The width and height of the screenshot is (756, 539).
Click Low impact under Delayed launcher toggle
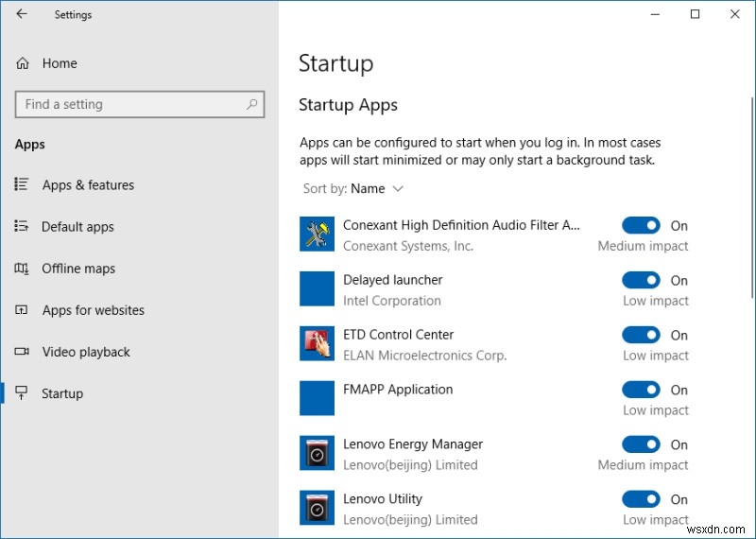tap(656, 301)
